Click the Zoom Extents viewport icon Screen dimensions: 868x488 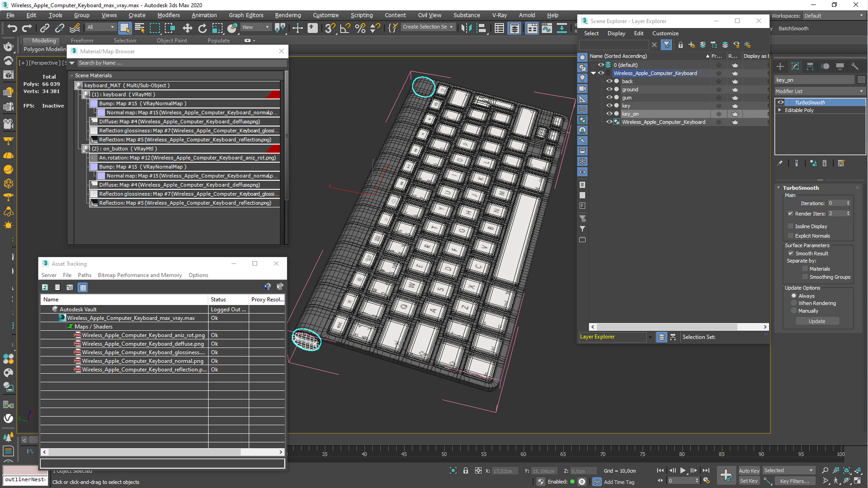point(847,470)
